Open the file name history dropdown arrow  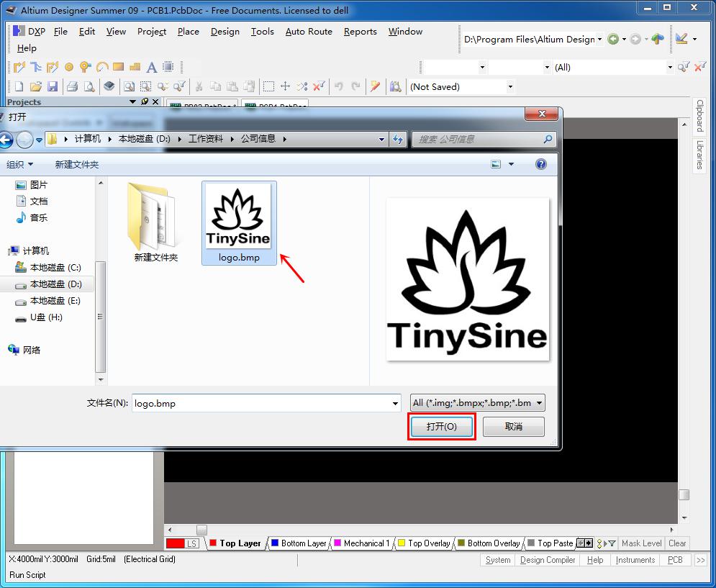(x=395, y=404)
